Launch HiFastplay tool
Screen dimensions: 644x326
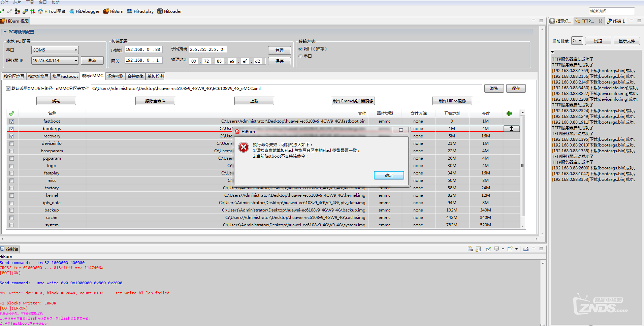pos(140,11)
